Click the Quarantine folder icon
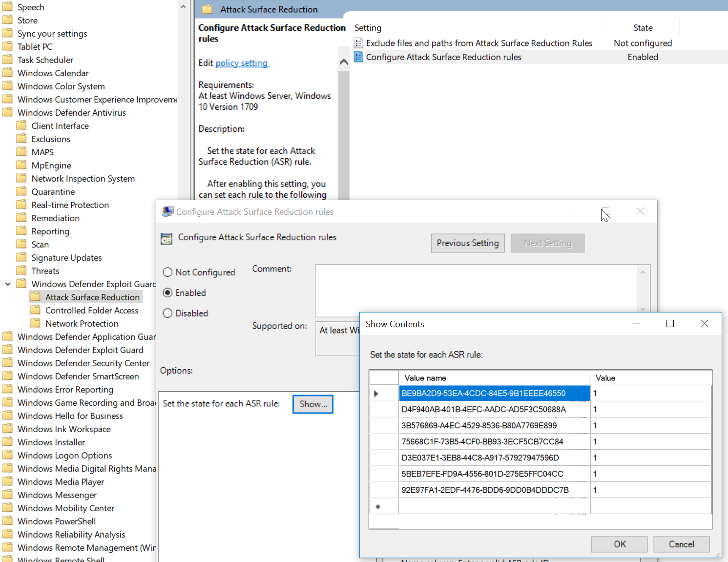Screen dimensions: 728x562 tap(21, 191)
